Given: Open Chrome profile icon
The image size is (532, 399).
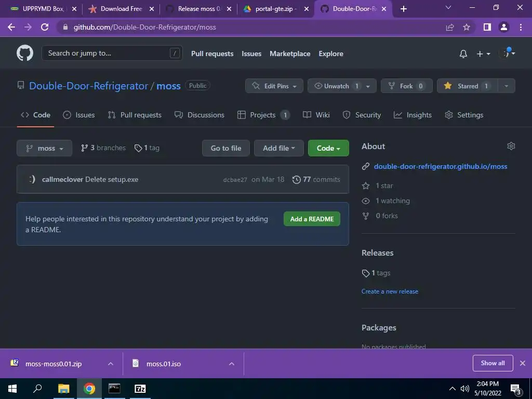Looking at the screenshot, I should [504, 27].
